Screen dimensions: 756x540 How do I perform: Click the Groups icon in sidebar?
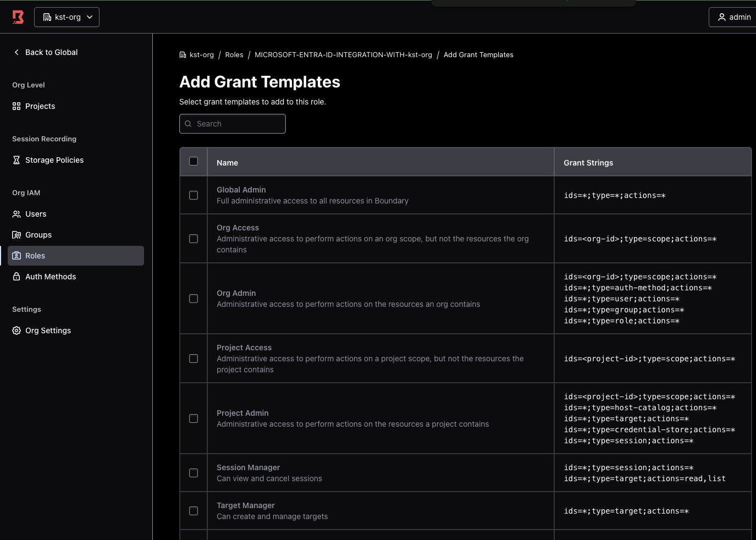tap(16, 235)
